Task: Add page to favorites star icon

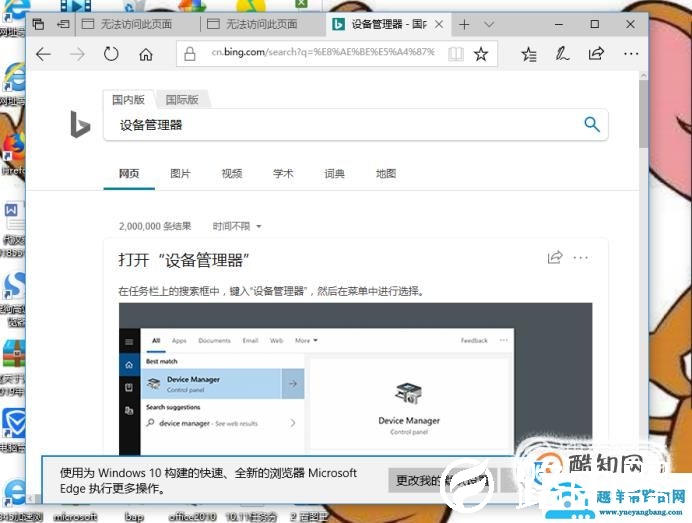Action: [x=481, y=54]
